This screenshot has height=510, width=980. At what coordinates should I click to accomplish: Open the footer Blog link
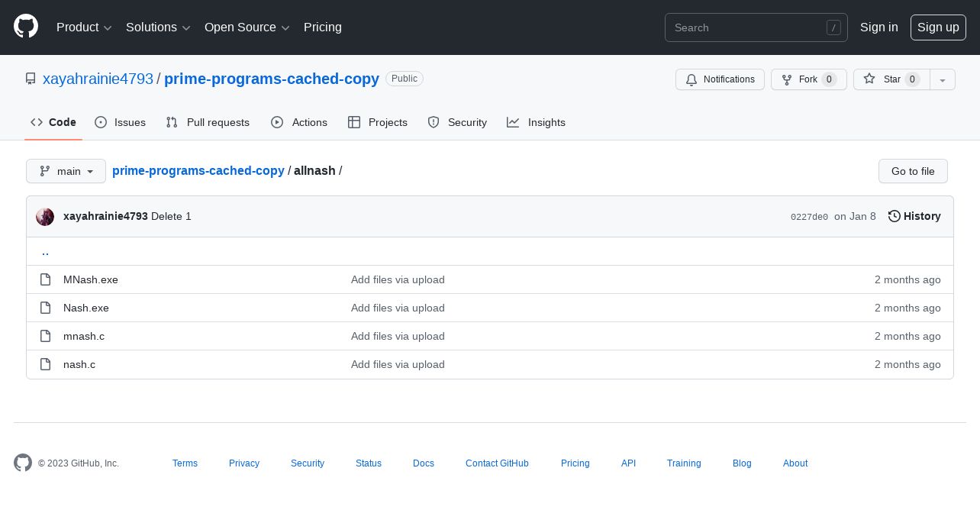(x=742, y=463)
